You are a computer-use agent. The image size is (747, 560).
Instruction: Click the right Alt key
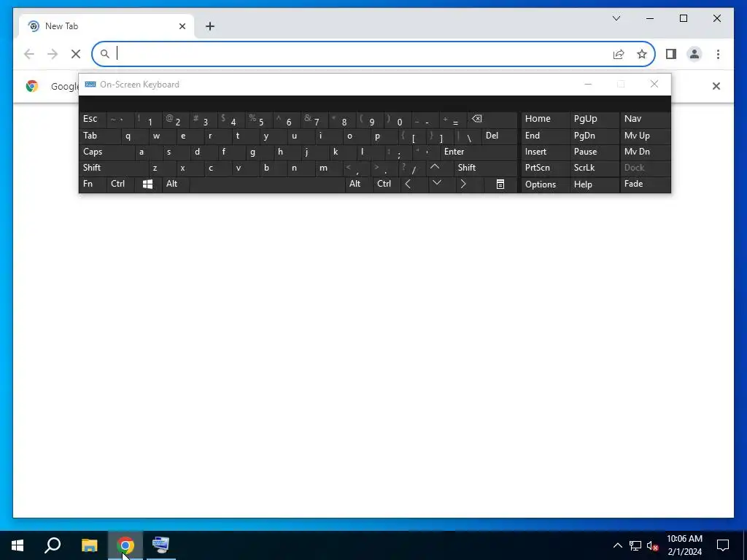(359, 184)
